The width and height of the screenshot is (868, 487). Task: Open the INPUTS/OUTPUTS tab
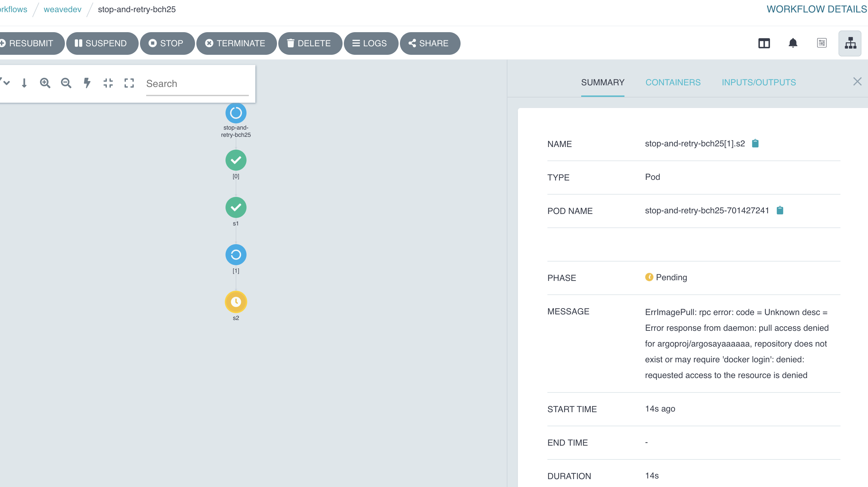point(759,82)
